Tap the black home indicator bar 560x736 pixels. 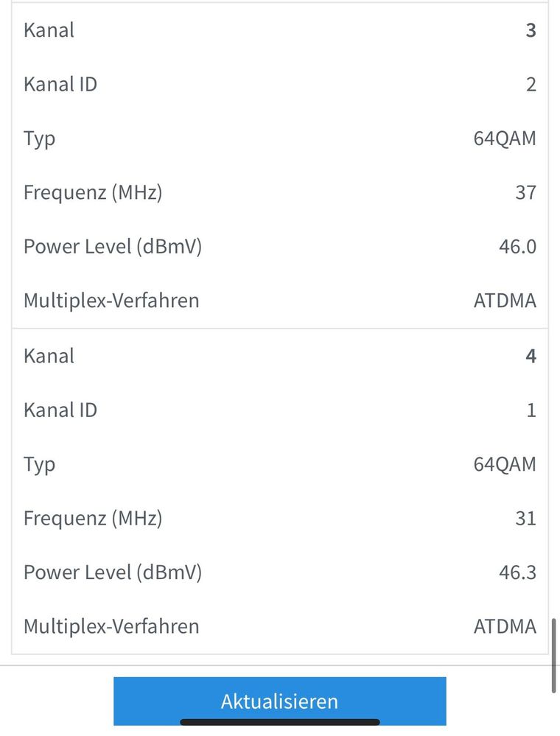point(279,722)
